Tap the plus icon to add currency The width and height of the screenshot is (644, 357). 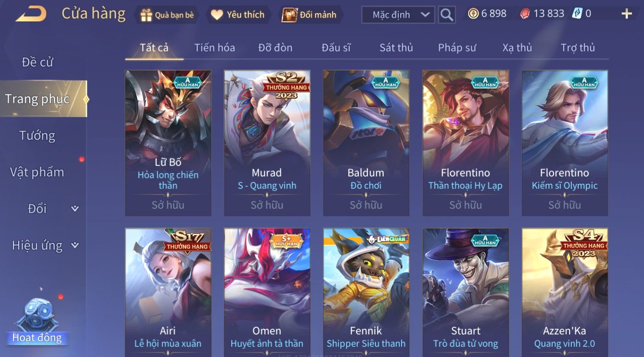[626, 14]
